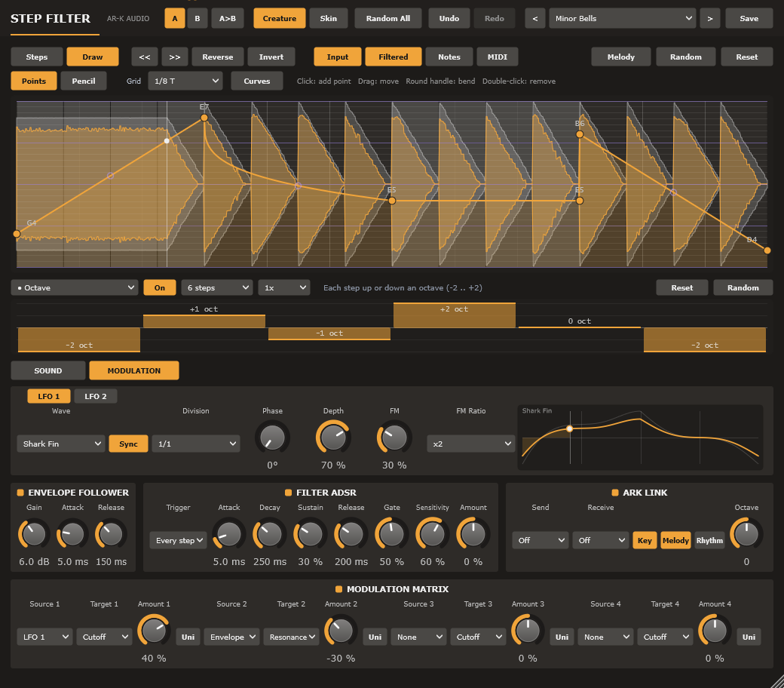This screenshot has height=688, width=784.
Task: Open the Ark Link Send dropdown
Action: [x=540, y=540]
